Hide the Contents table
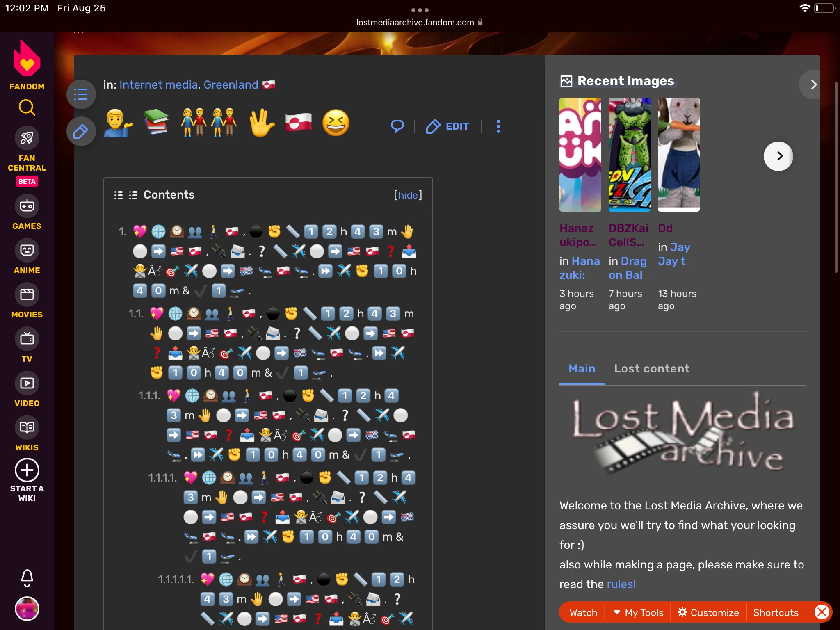The image size is (840, 630). point(408,195)
